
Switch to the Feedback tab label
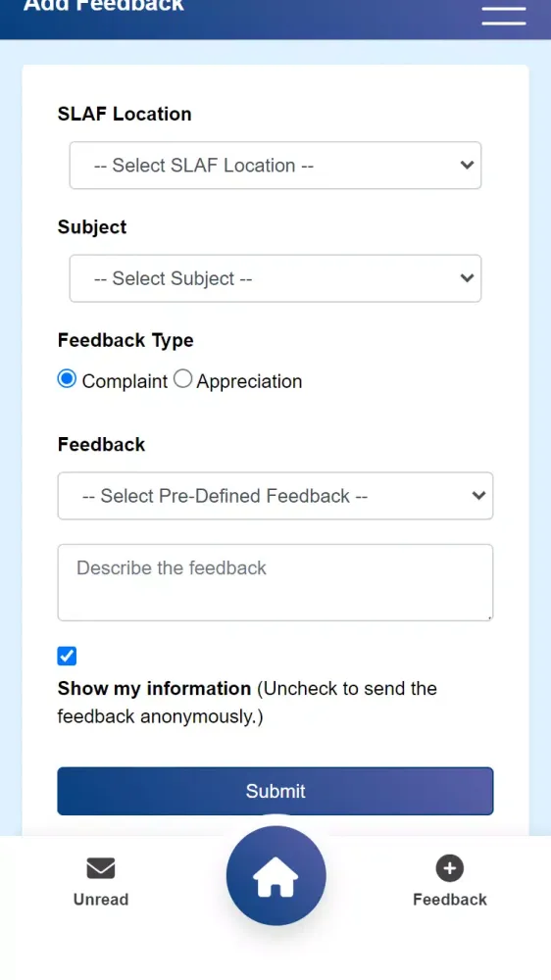[450, 900]
